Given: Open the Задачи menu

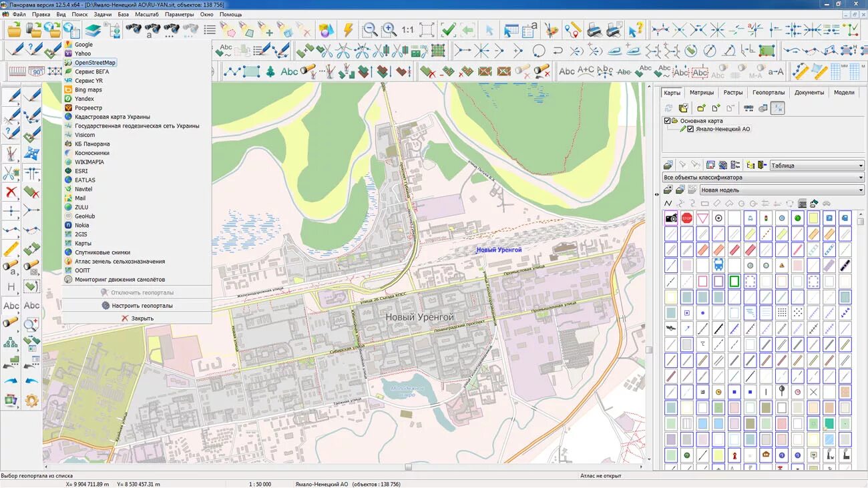Looking at the screenshot, I should [102, 14].
